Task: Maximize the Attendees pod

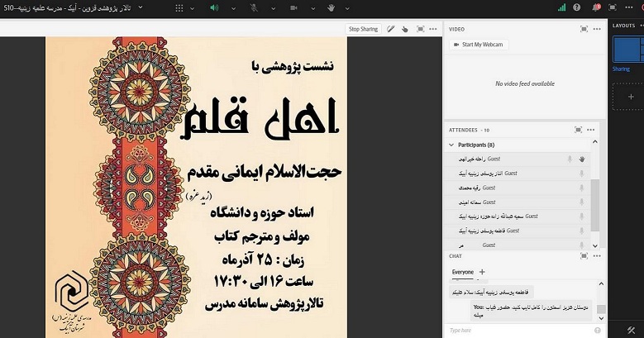Action: (x=578, y=130)
